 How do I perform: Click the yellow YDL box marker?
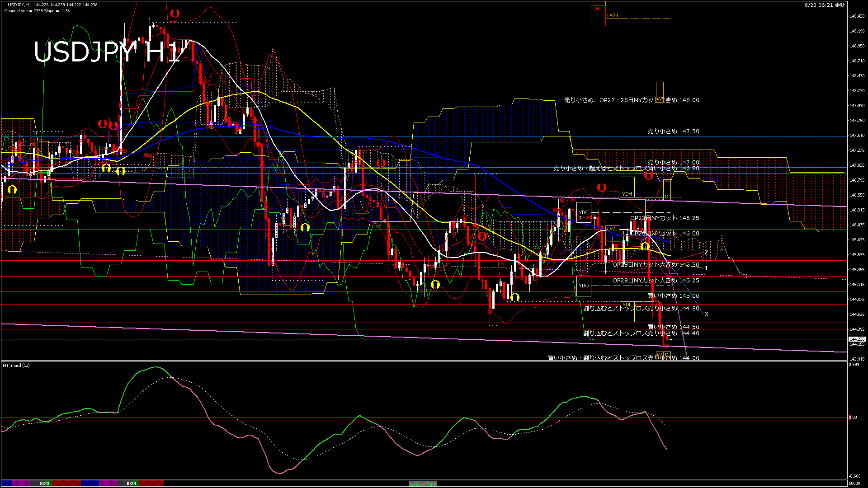point(627,312)
